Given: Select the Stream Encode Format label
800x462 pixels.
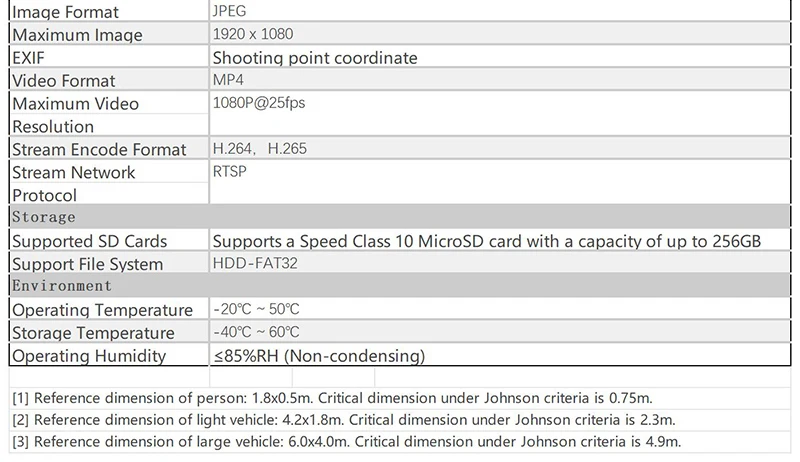Looking at the screenshot, I should pos(99,149).
